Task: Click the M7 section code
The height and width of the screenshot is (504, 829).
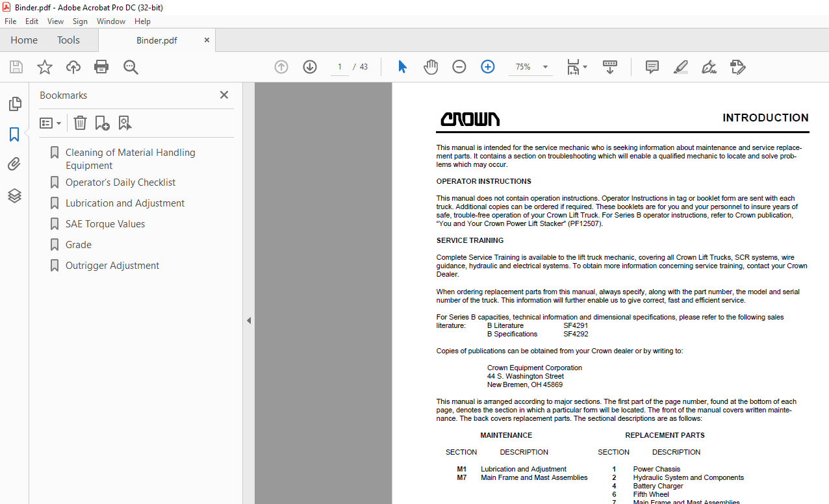Action: tap(462, 477)
